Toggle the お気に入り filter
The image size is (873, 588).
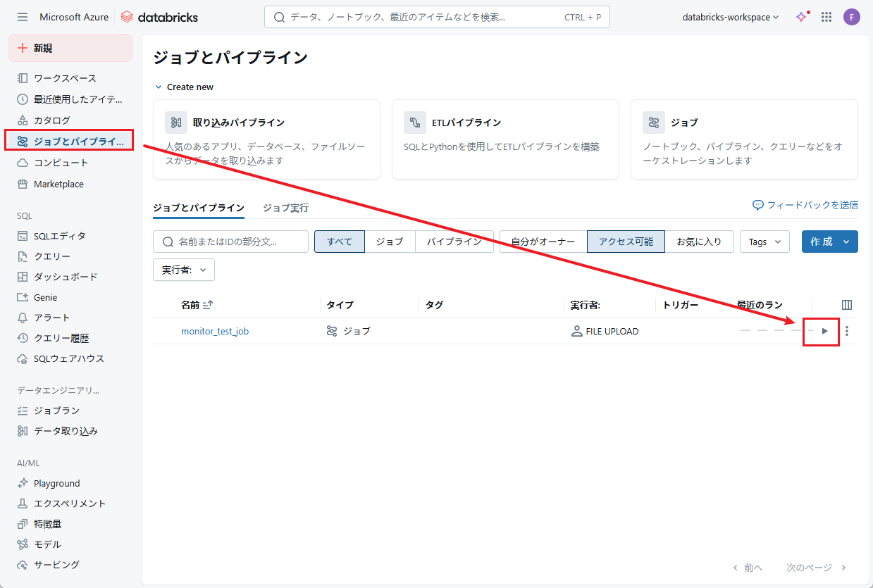tap(699, 242)
